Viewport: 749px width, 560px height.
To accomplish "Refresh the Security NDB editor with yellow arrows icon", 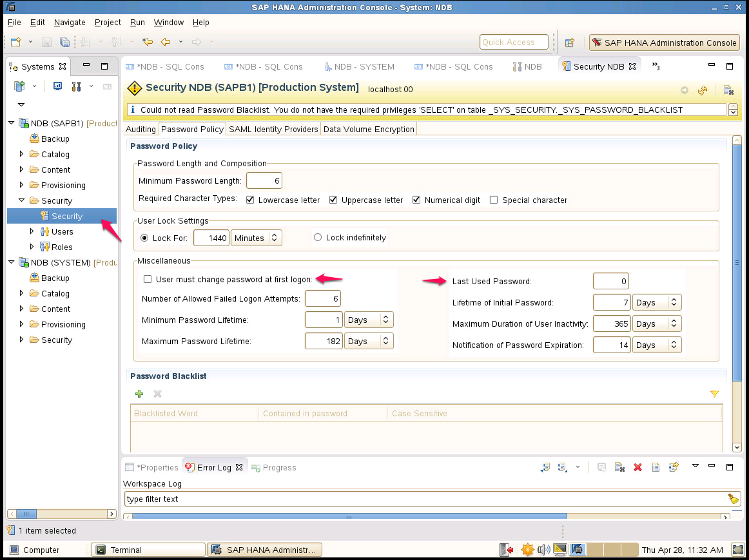I will [x=702, y=90].
